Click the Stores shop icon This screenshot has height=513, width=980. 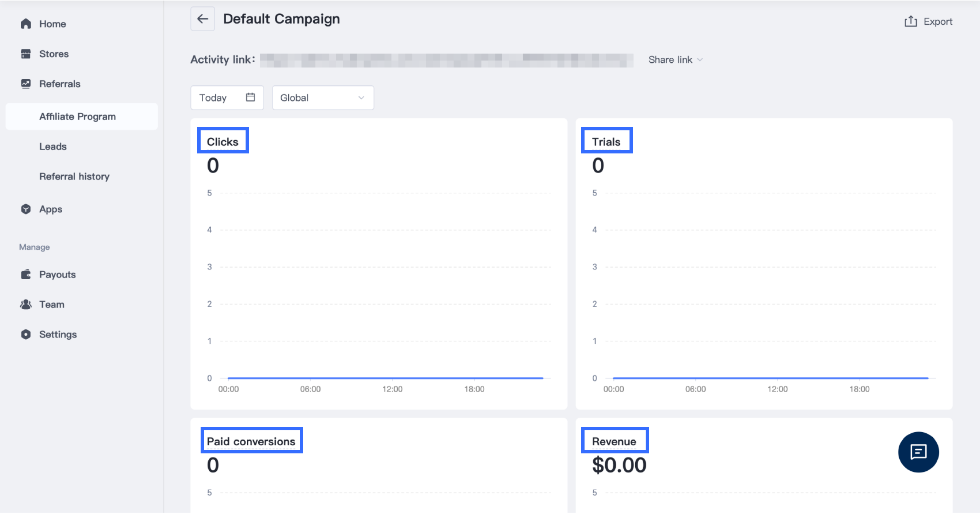(x=26, y=54)
